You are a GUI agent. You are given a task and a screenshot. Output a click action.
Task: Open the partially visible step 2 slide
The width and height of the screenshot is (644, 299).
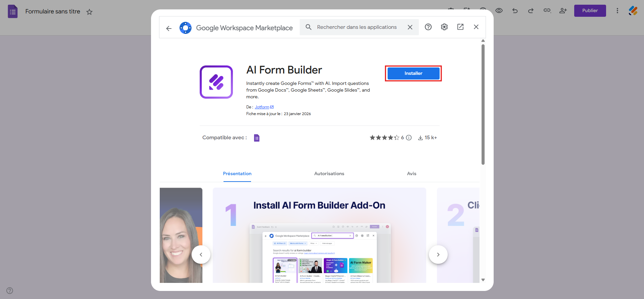[458, 235]
